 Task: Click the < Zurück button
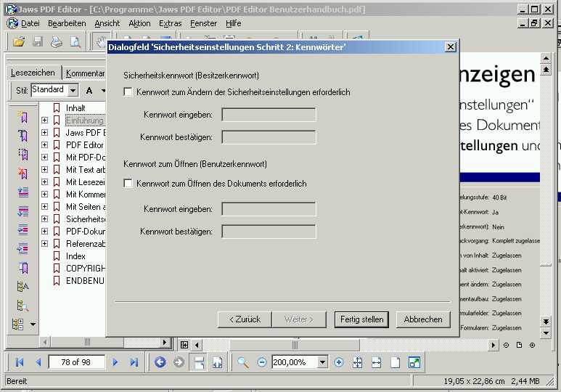coord(245,319)
